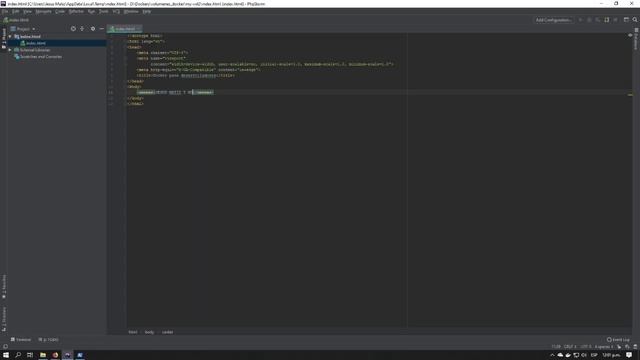Open the Code menu
640x360 pixels.
pos(60,11)
